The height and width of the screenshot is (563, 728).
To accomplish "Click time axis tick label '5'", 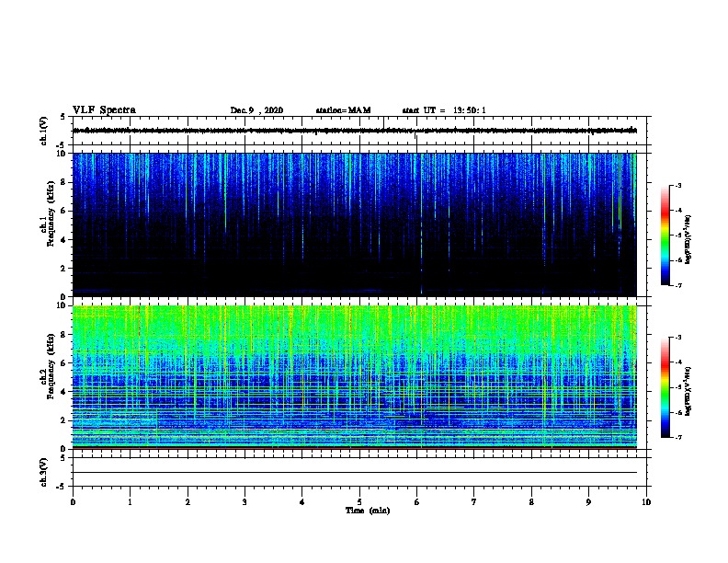I will click(x=359, y=502).
